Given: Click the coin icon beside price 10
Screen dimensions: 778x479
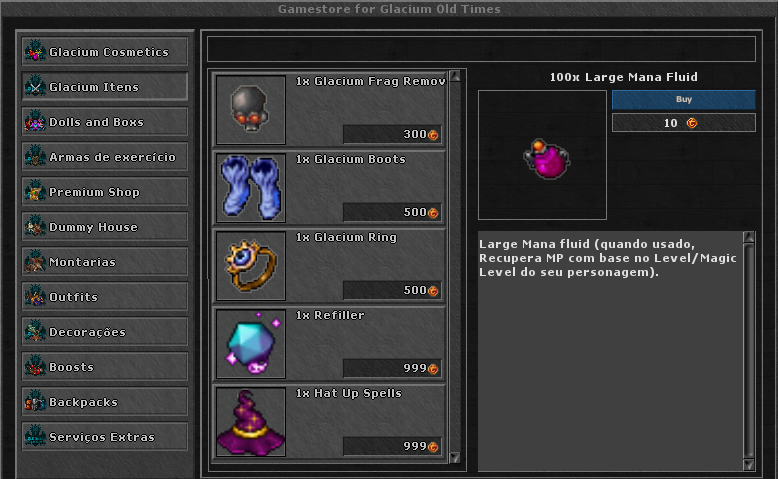Looking at the screenshot, I should pos(692,123).
